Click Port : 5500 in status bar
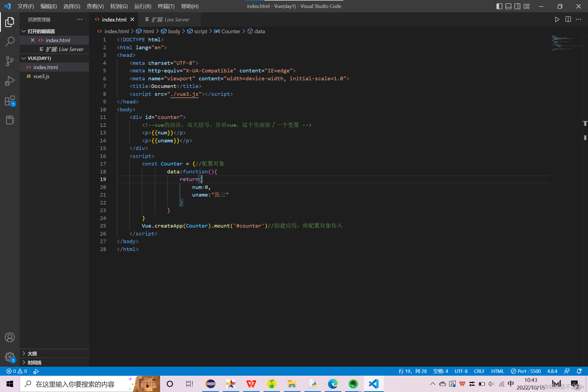588x392 pixels. [x=526, y=371]
